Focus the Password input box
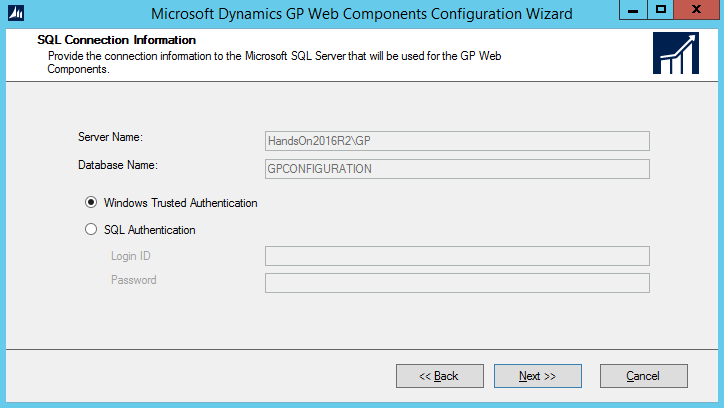This screenshot has width=724, height=408. (x=457, y=283)
